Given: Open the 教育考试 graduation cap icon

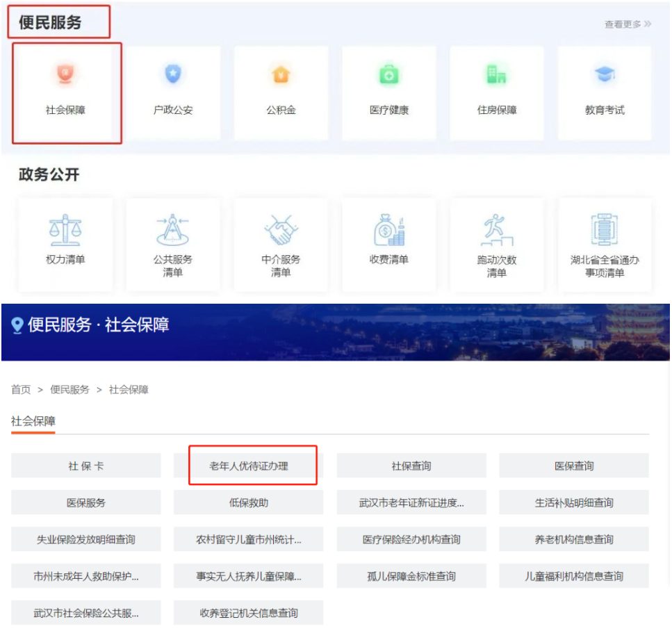Looking at the screenshot, I should (x=605, y=74).
